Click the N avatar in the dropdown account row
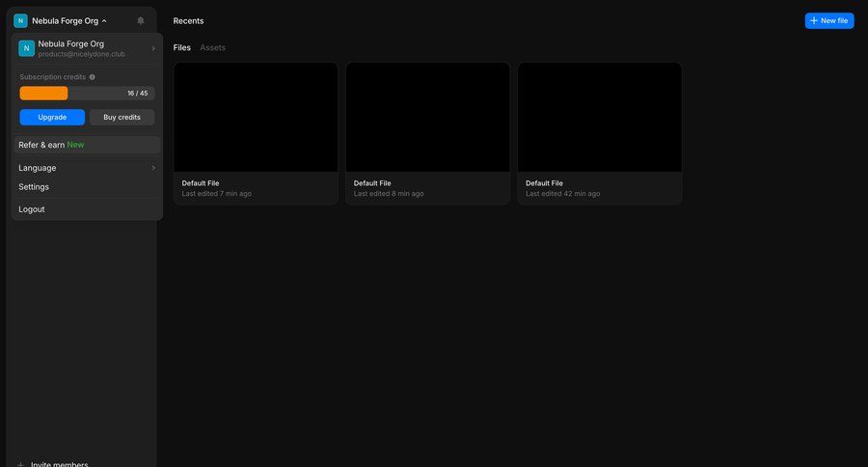This screenshot has height=467, width=868. coord(27,48)
